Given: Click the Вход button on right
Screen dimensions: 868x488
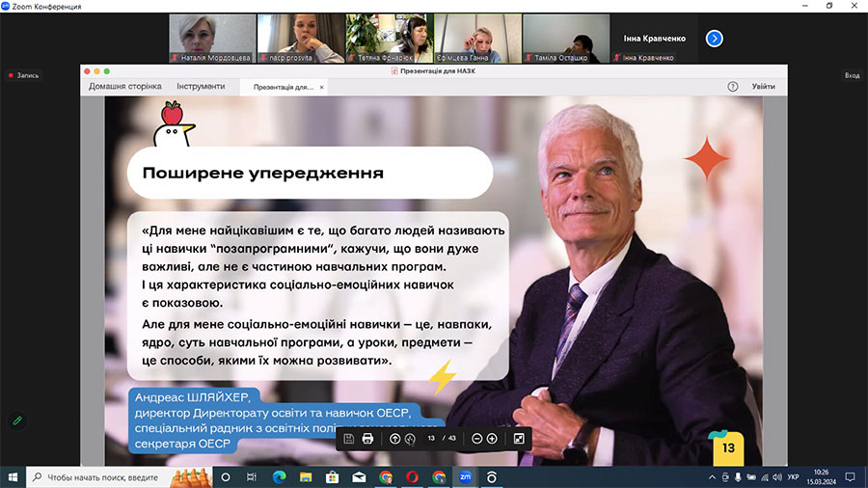Looking at the screenshot, I should pyautogui.click(x=852, y=75).
